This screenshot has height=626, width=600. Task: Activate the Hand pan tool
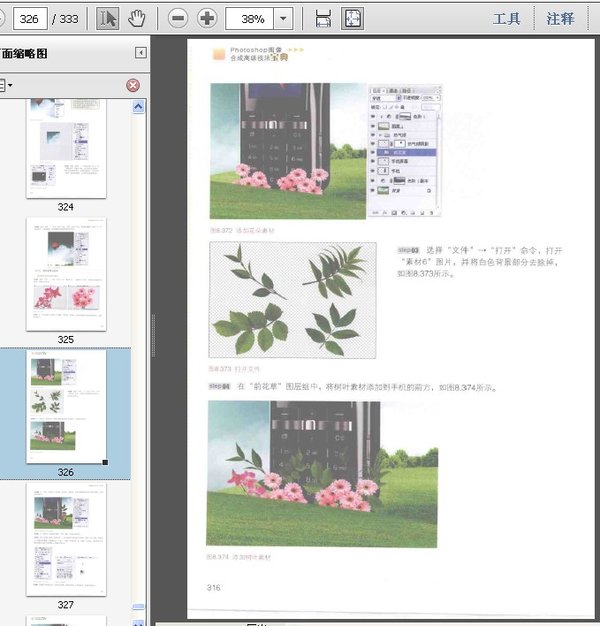point(137,18)
